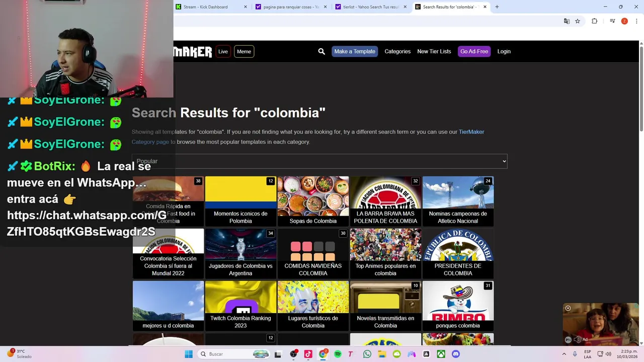Open Discord from the taskbar

coord(456,354)
